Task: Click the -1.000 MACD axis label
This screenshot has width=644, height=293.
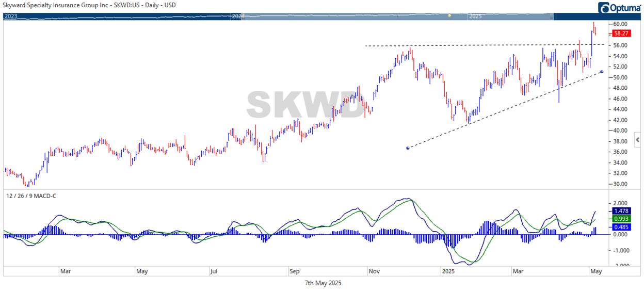Action: 620,250
